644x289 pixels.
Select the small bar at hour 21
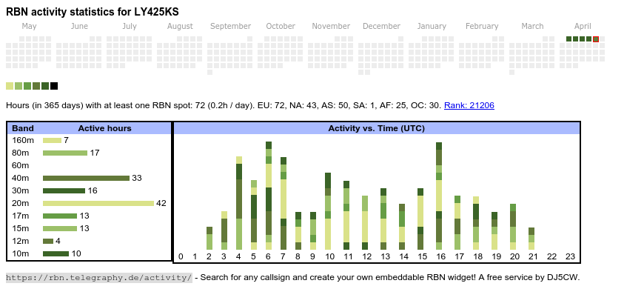pos(531,239)
